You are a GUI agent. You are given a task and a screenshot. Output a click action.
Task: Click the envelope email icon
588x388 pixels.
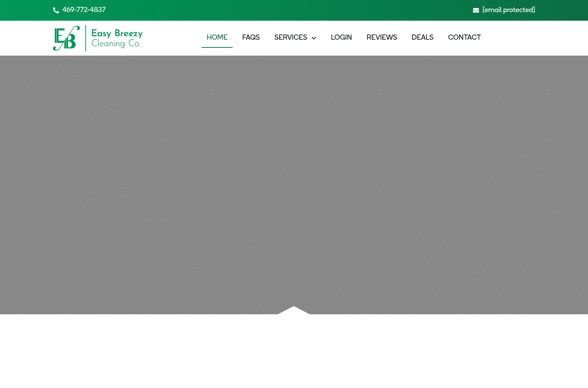pos(476,10)
